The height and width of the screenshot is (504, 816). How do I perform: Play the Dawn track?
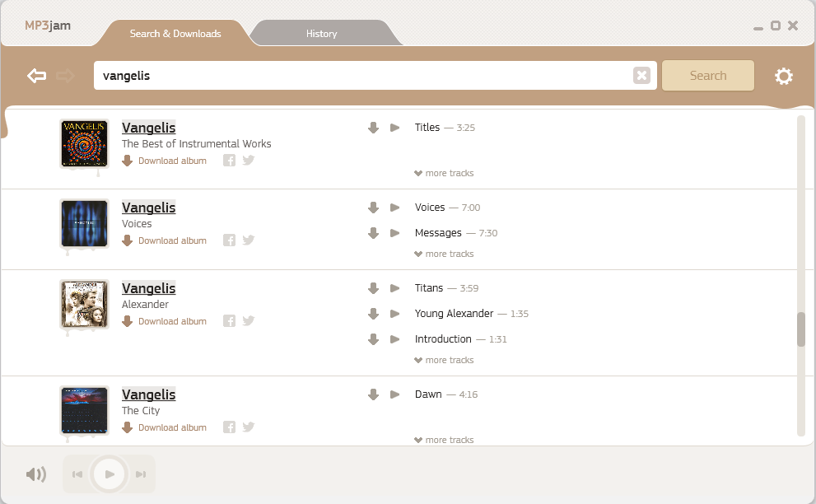pyautogui.click(x=395, y=394)
